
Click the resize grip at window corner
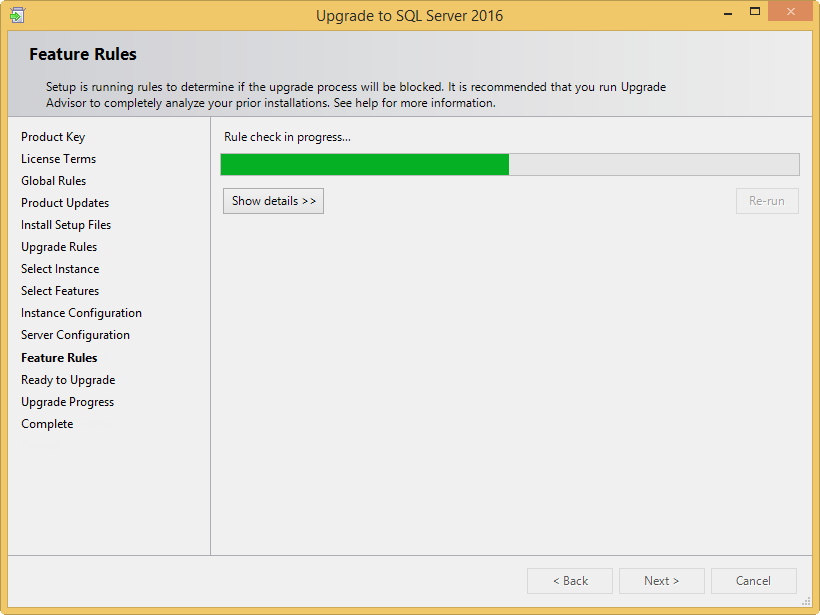806,601
